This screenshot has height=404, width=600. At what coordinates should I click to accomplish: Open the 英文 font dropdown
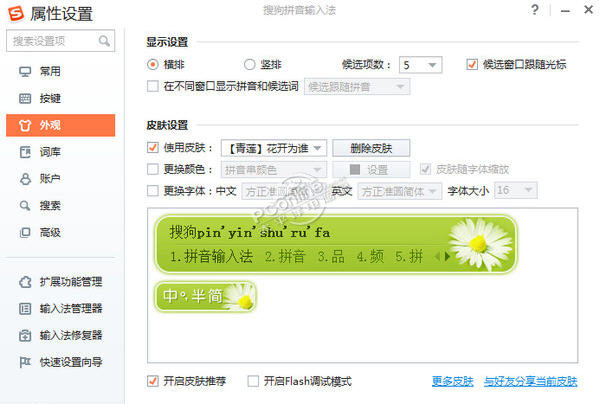pyautogui.click(x=399, y=191)
